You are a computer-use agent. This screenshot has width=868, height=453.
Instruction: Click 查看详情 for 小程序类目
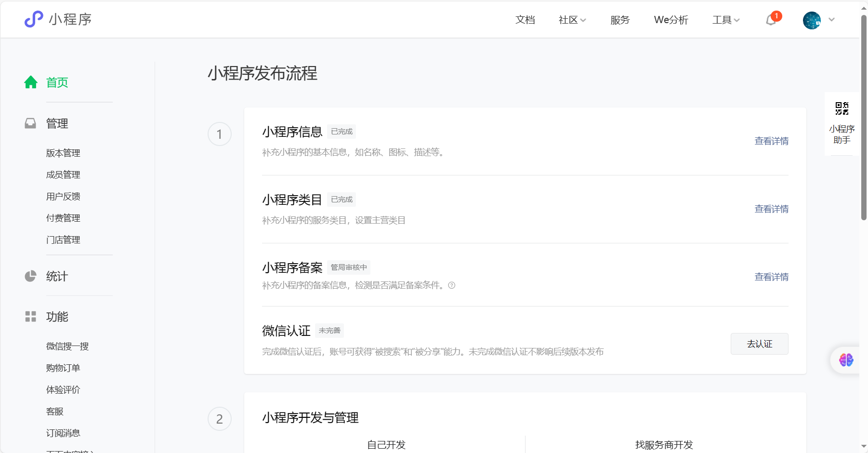(771, 209)
